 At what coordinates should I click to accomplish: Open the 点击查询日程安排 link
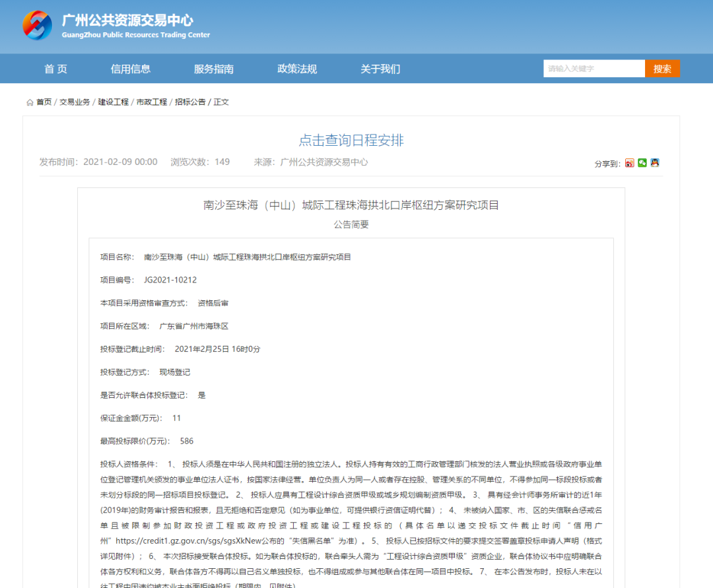click(351, 140)
